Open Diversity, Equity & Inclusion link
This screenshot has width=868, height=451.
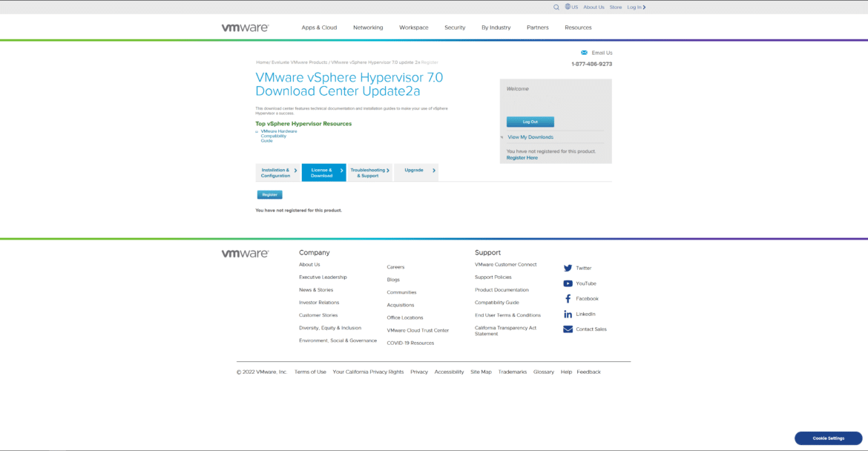pyautogui.click(x=330, y=328)
